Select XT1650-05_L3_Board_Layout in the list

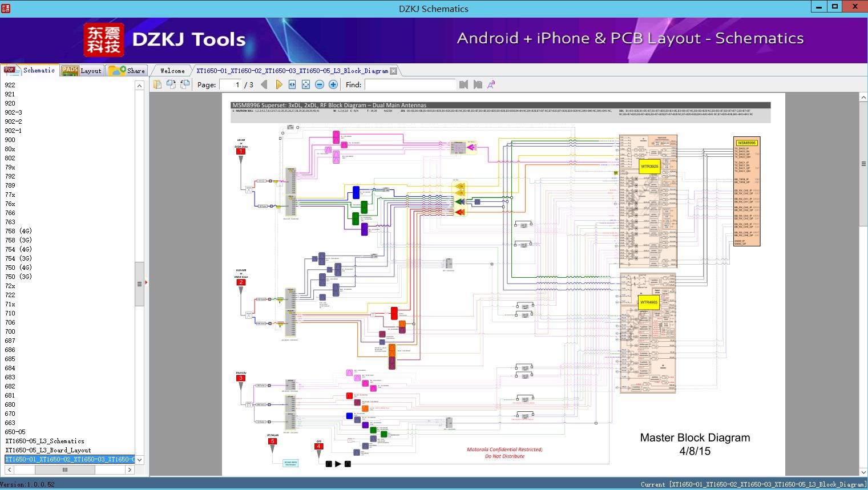(x=48, y=450)
